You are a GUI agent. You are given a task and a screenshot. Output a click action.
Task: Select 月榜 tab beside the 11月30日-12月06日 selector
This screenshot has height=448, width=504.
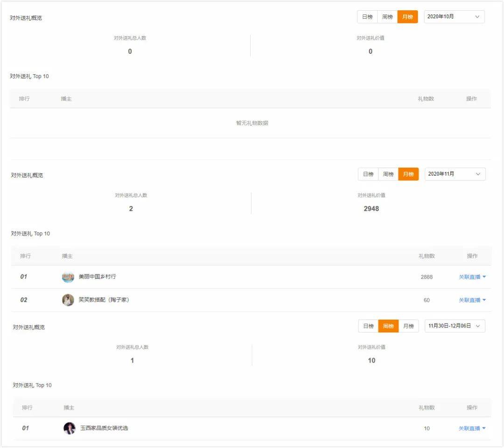pos(408,326)
